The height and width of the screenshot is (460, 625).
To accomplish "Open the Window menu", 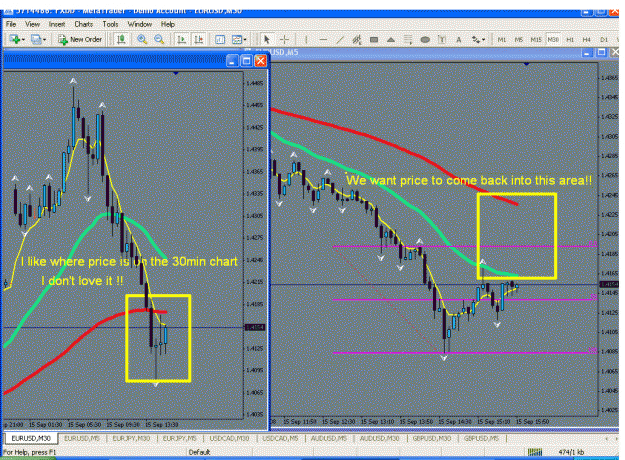I will (140, 24).
